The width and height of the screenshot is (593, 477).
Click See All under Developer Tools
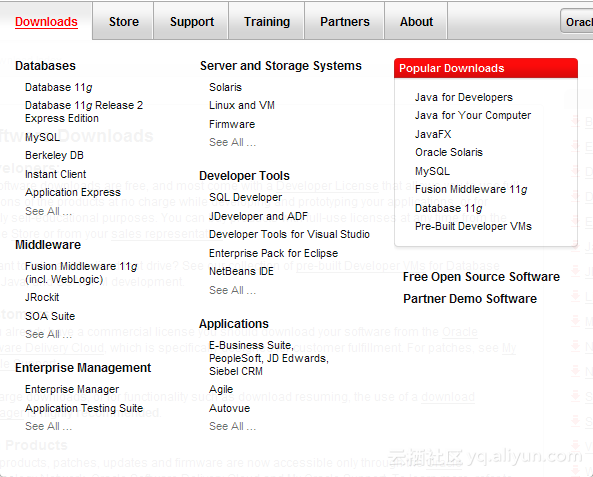pyautogui.click(x=233, y=290)
